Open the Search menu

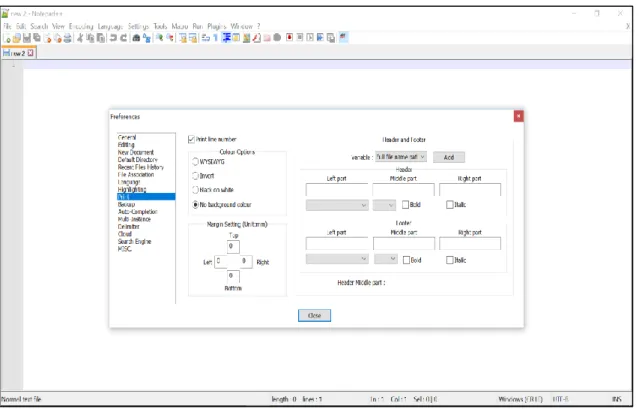click(39, 26)
